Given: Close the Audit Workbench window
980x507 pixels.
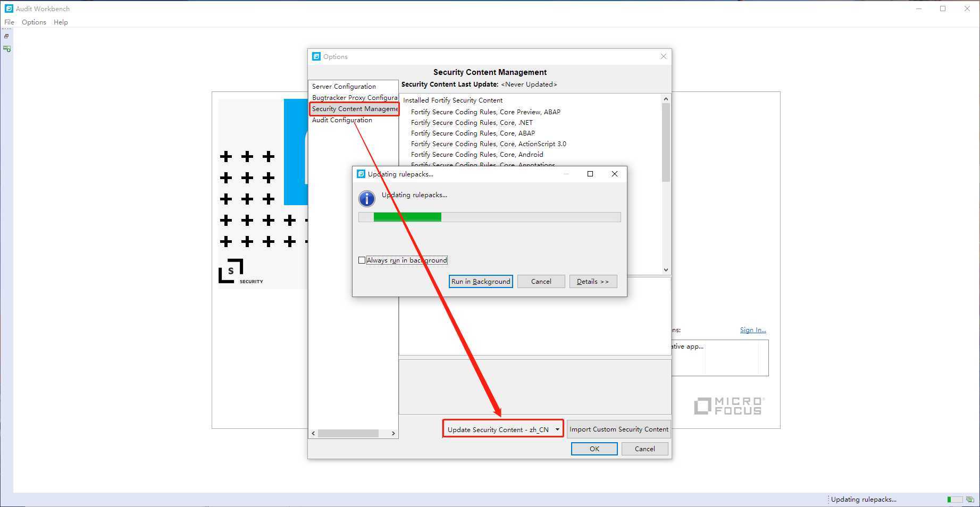Looking at the screenshot, I should click(967, 9).
